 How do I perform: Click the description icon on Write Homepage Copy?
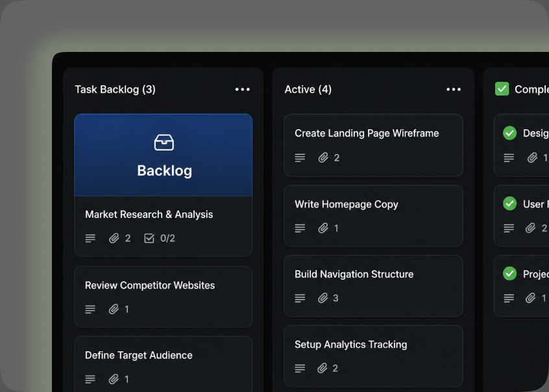300,228
